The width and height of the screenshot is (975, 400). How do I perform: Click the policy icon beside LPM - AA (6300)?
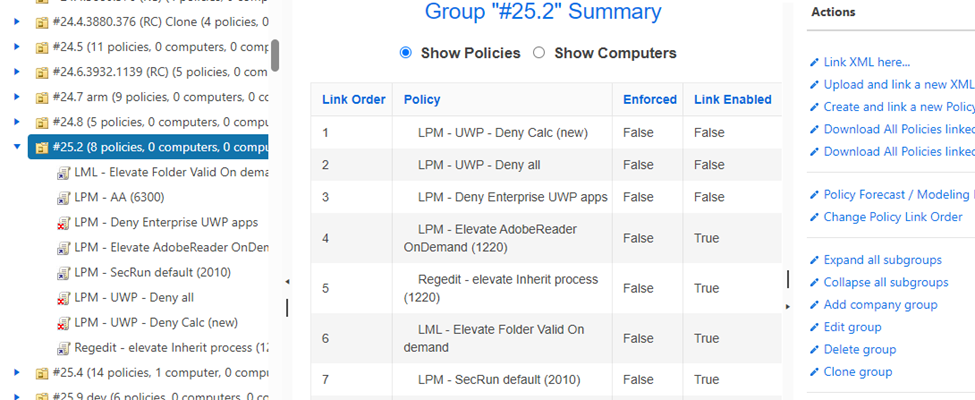click(x=64, y=197)
